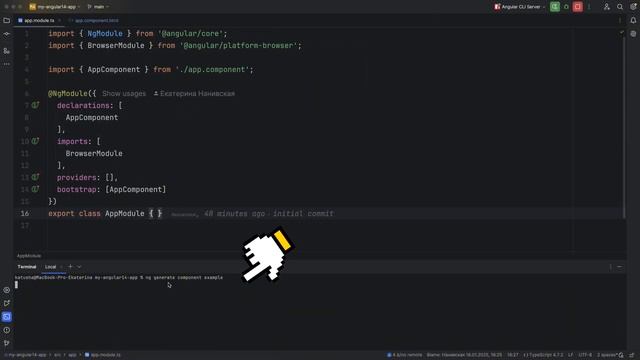Click the UTF-8 encoding status widget
This screenshot has width=640, height=360.
click(585, 355)
